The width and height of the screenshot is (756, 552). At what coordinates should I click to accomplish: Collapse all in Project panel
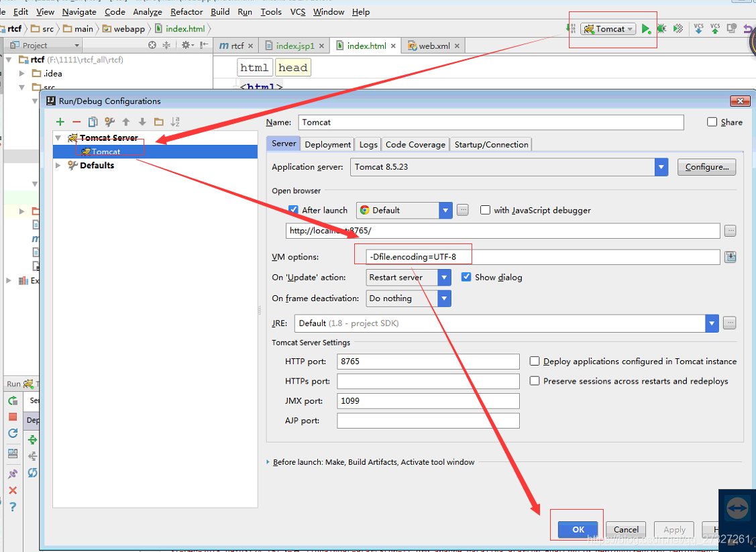166,45
